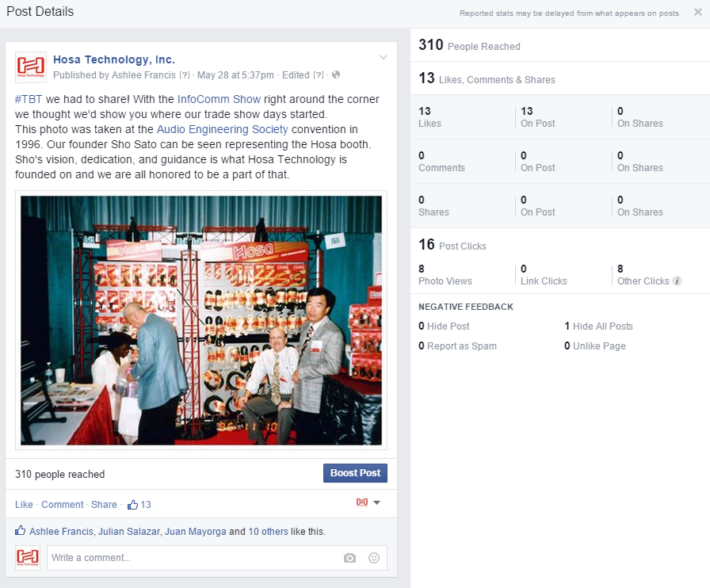
Task: Open the 1996 trade show booth photo
Action: [x=201, y=320]
